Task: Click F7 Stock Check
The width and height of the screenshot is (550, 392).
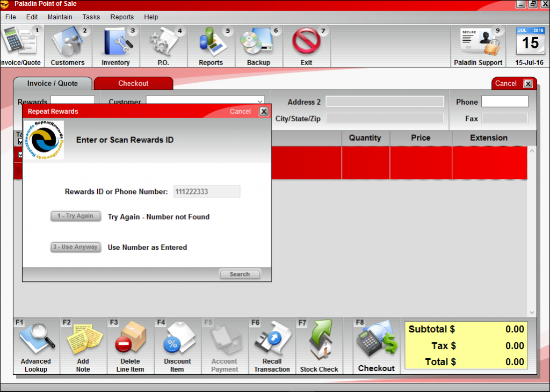Action: point(319,346)
